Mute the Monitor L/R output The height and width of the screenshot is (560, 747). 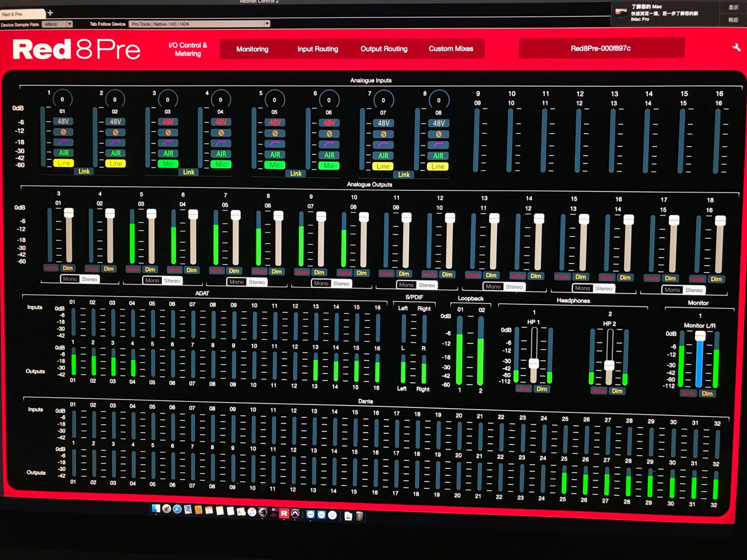pyautogui.click(x=689, y=394)
